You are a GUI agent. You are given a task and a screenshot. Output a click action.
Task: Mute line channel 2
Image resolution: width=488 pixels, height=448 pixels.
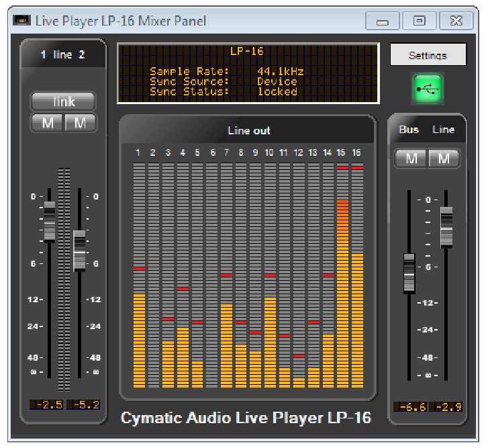[80, 123]
